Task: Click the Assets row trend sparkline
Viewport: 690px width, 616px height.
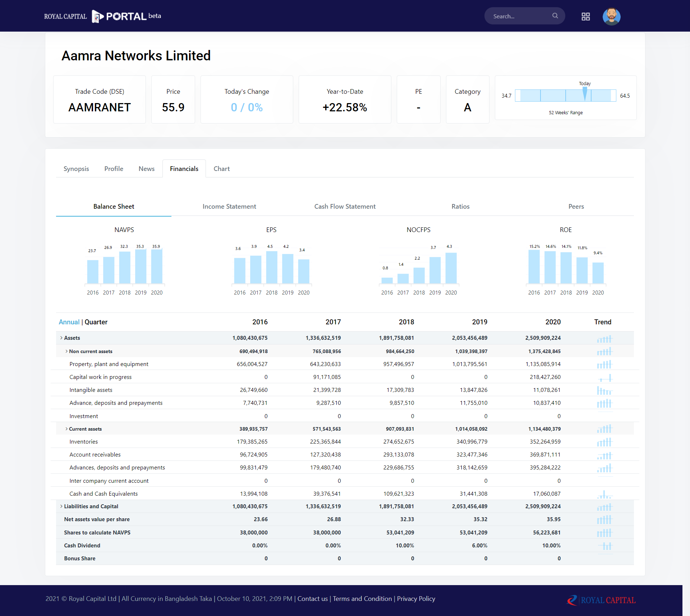Action: pyautogui.click(x=604, y=339)
